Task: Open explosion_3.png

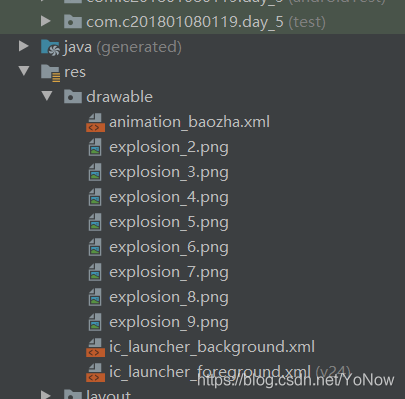Action: 169,173
